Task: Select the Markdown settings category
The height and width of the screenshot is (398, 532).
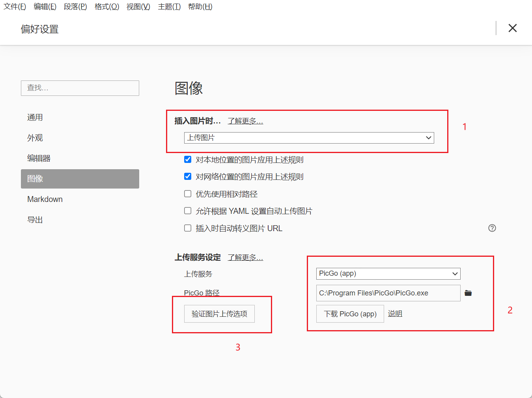Action: click(45, 199)
